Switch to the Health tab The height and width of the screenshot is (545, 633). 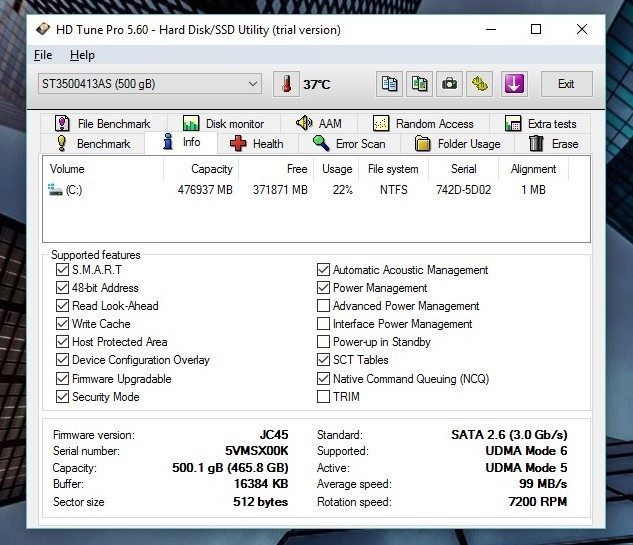point(258,144)
